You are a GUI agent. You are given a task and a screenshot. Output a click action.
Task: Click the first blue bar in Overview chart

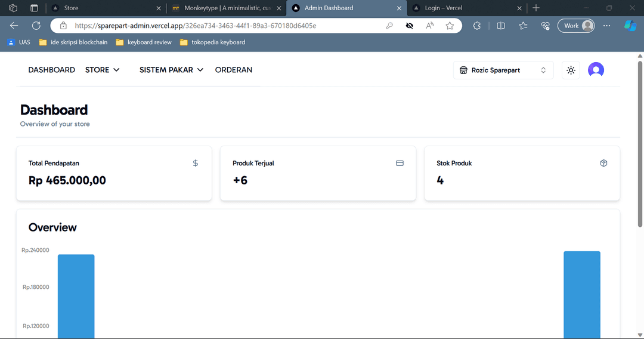pyautogui.click(x=76, y=296)
